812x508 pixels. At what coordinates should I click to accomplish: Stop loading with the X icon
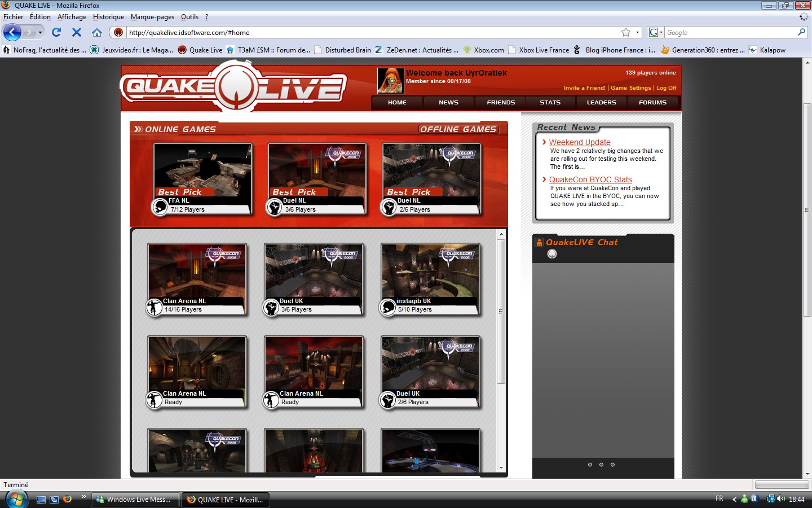point(77,32)
